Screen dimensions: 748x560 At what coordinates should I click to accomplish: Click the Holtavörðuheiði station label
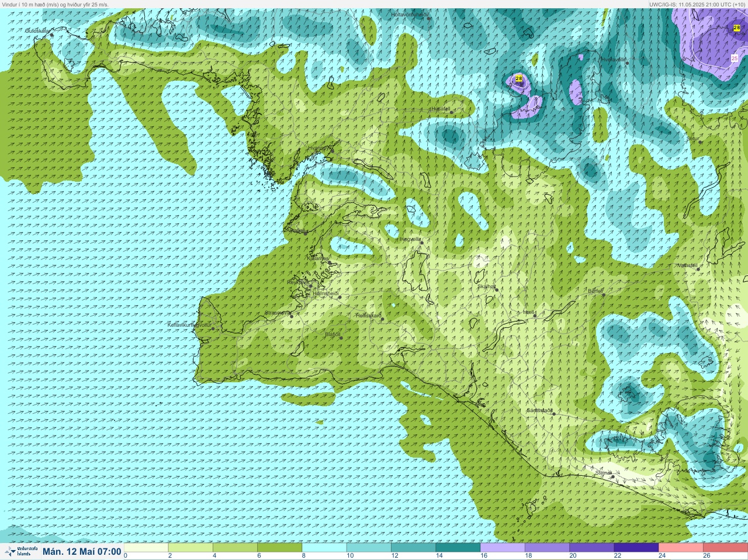click(x=409, y=14)
